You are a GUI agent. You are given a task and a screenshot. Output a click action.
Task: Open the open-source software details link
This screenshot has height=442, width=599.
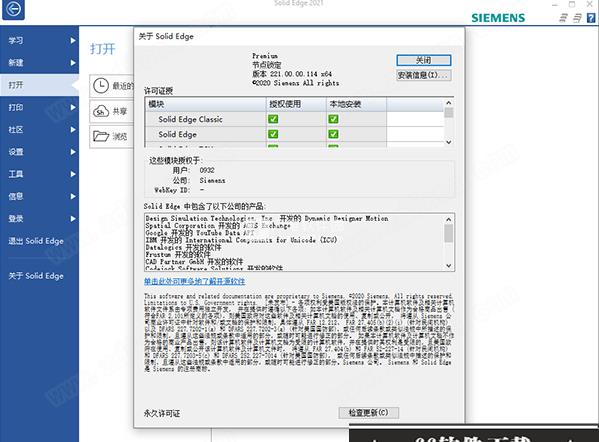(194, 282)
